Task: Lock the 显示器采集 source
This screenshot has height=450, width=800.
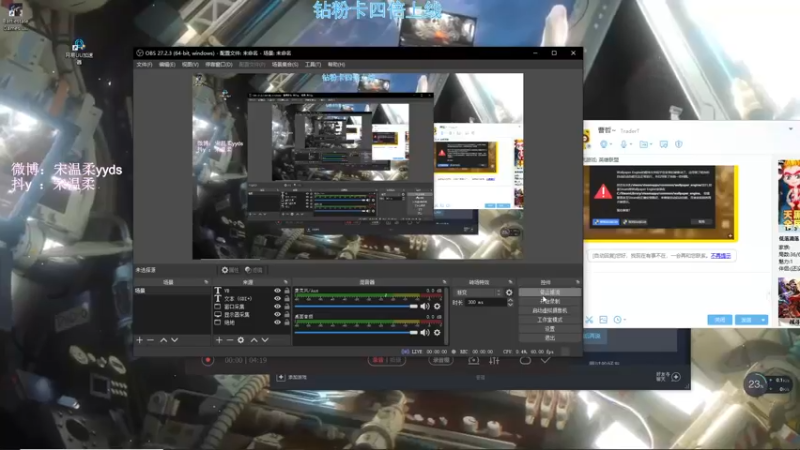Action: pyautogui.click(x=287, y=315)
